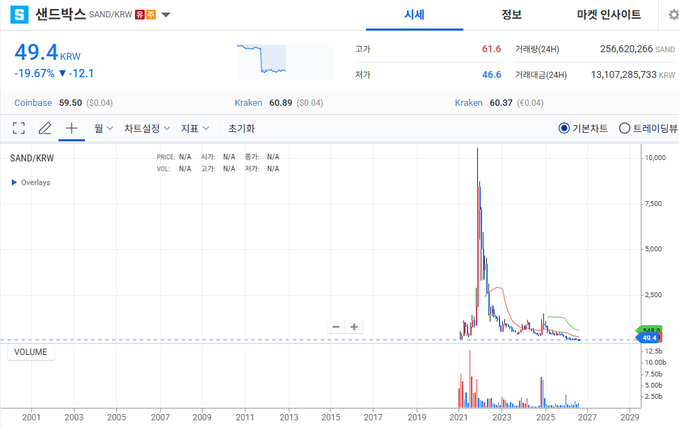
Task: Select the crosshair cursor tool
Action: [x=71, y=128]
